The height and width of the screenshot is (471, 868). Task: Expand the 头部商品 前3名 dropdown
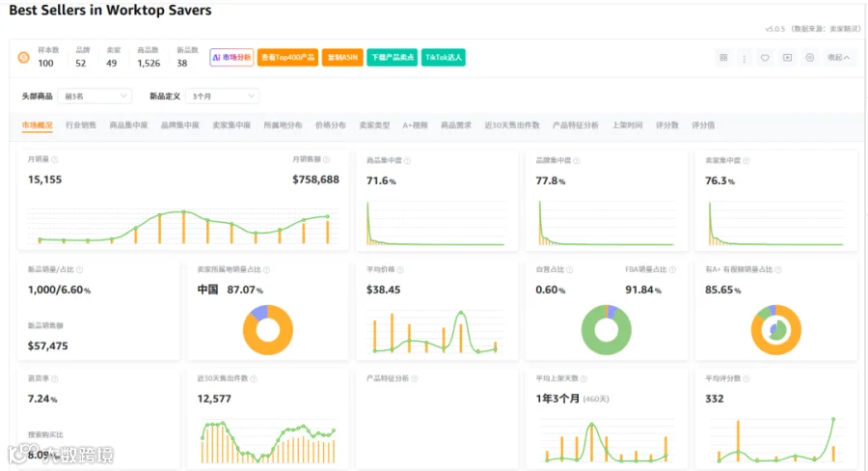(95, 96)
